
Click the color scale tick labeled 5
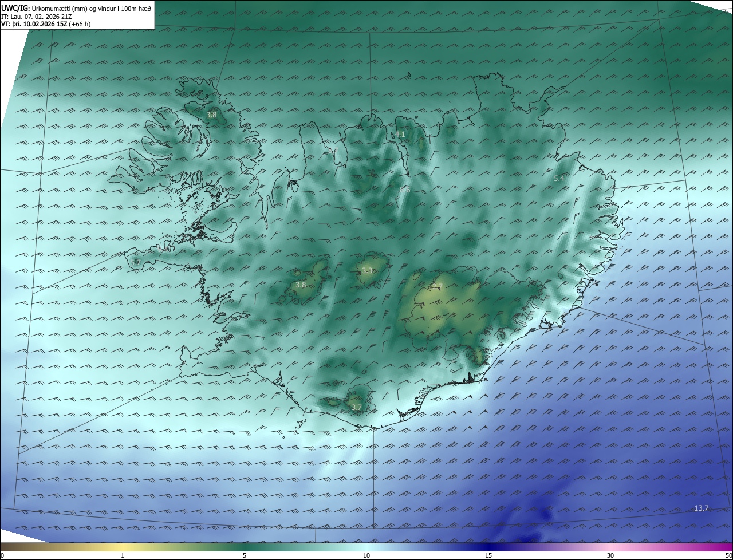pyautogui.click(x=245, y=555)
